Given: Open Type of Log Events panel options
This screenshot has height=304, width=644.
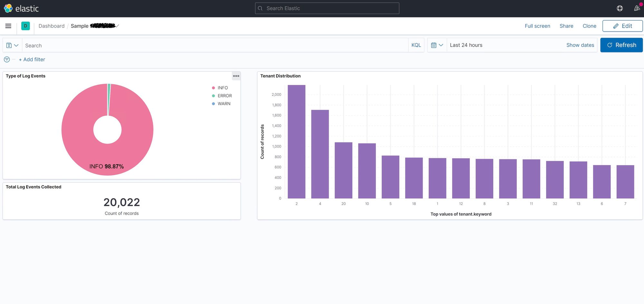Looking at the screenshot, I should 236,76.
